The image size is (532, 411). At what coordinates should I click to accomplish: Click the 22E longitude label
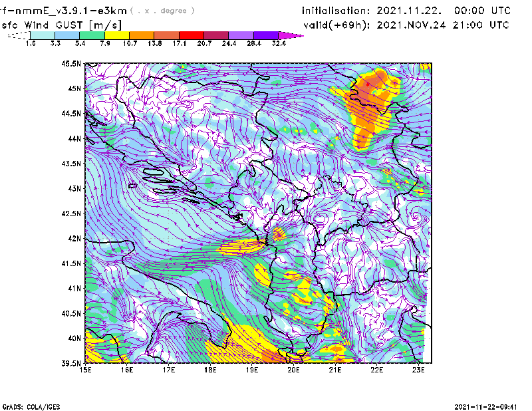[x=377, y=370]
